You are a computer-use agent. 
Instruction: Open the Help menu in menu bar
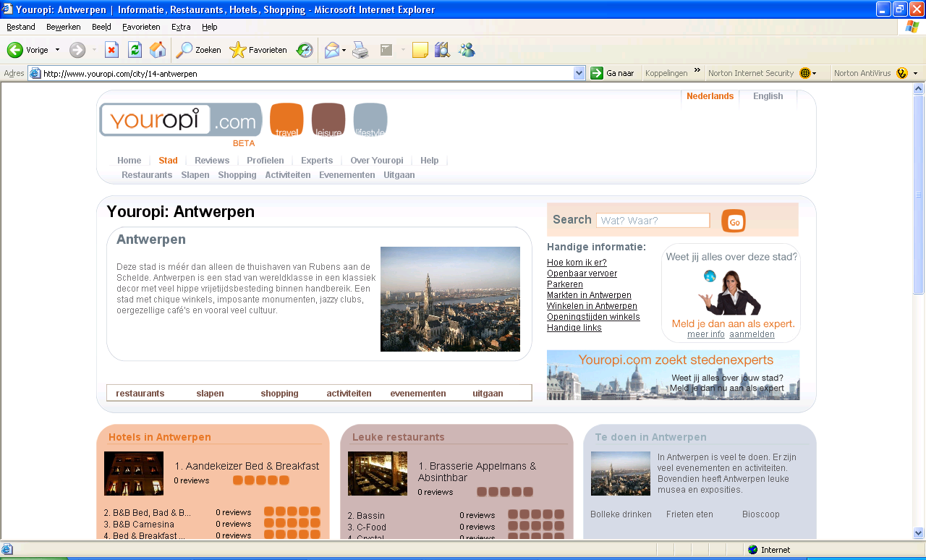tap(210, 27)
